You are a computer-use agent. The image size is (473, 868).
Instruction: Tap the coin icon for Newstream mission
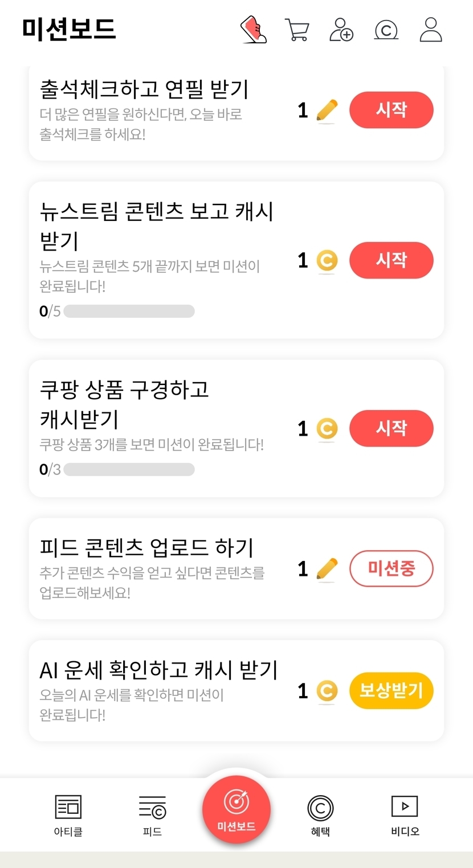327,261
